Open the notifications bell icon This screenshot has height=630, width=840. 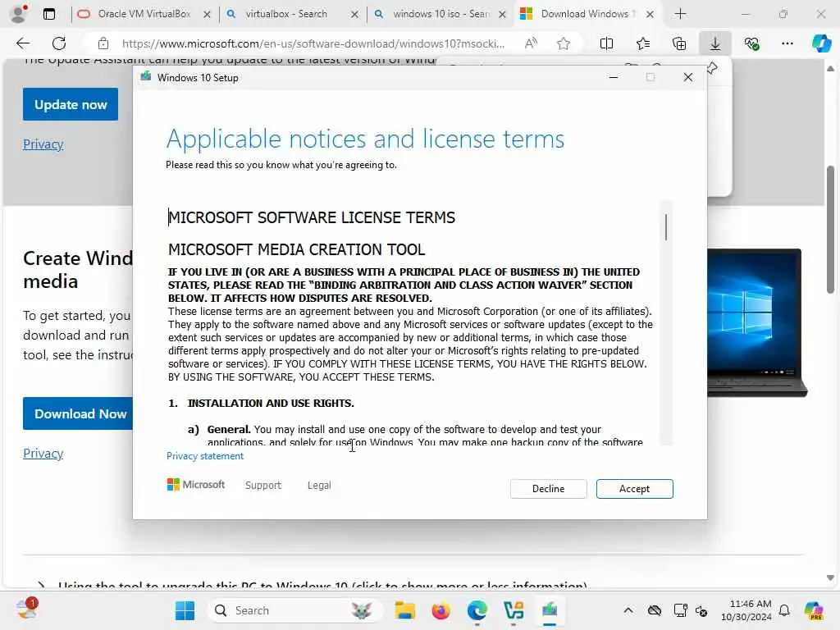784,610
